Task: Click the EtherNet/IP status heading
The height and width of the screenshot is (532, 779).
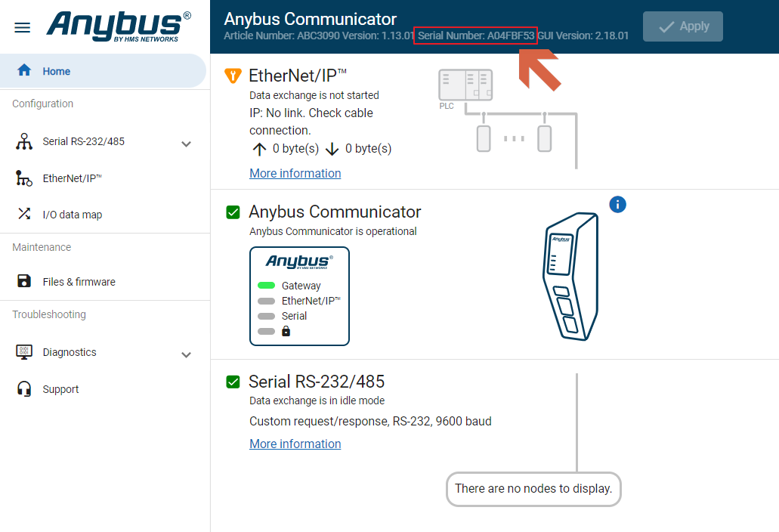Action: (298, 76)
